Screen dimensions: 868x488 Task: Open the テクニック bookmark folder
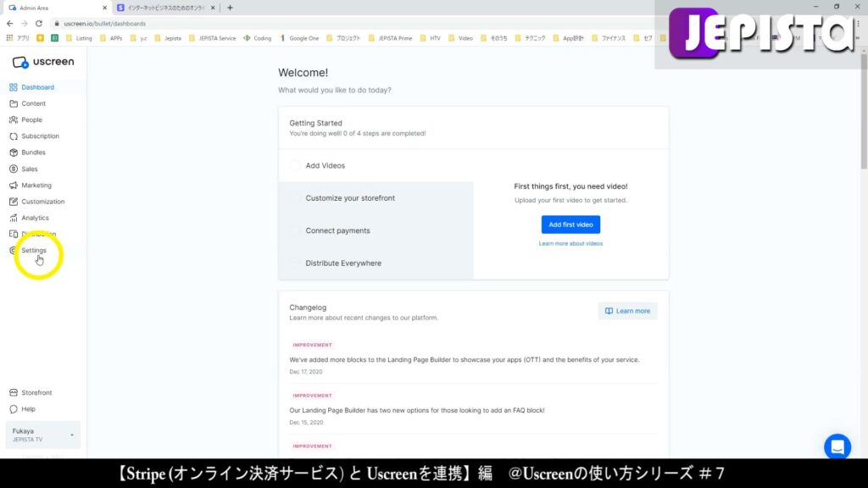click(x=530, y=38)
